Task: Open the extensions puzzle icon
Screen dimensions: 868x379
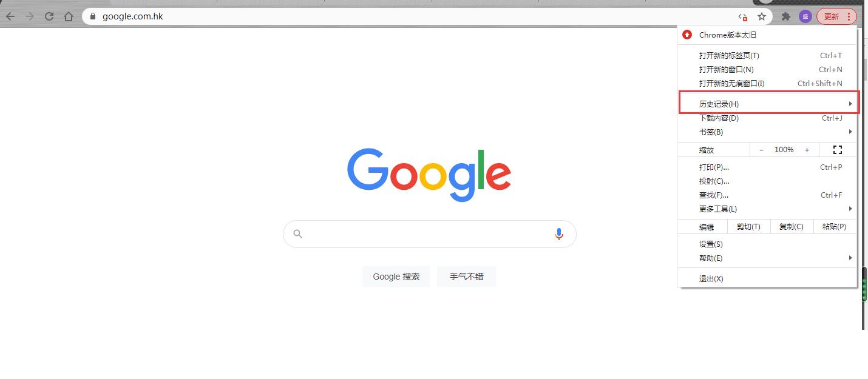Action: (x=786, y=16)
